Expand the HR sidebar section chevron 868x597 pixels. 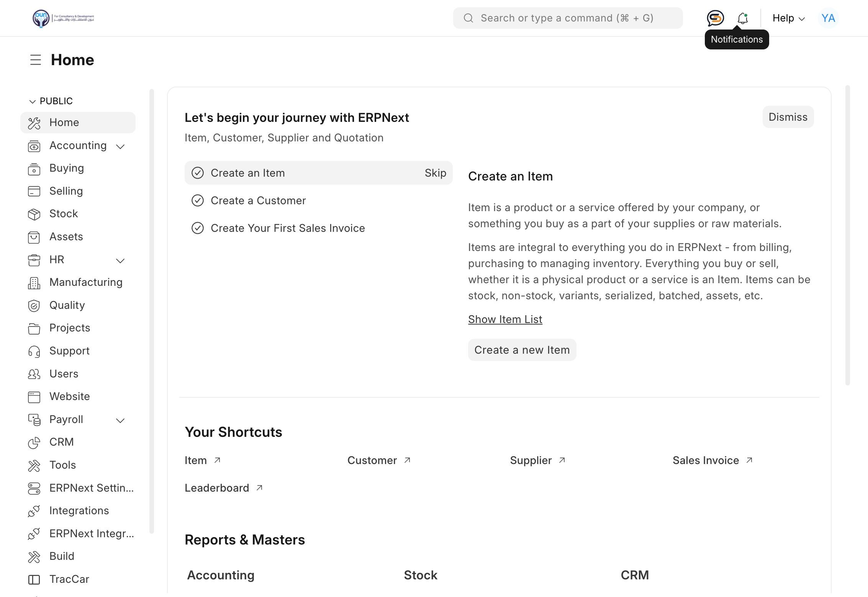point(120,261)
